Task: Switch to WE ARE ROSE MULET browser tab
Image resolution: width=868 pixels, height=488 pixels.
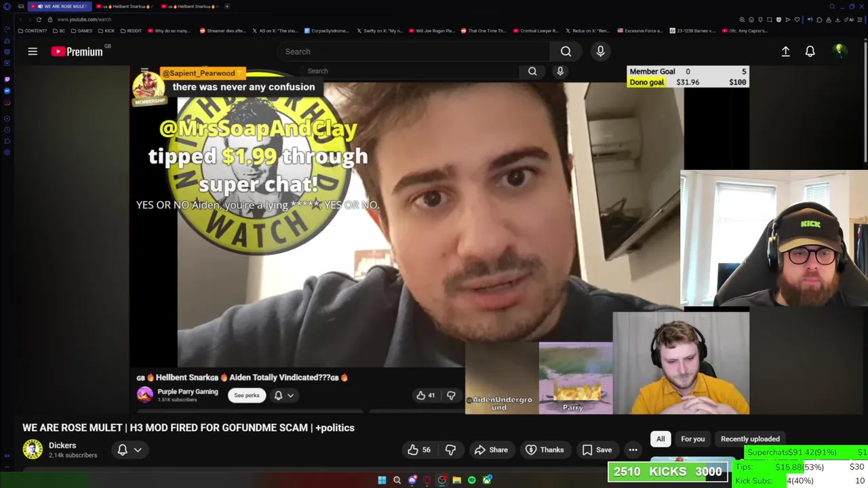Action: point(59,6)
